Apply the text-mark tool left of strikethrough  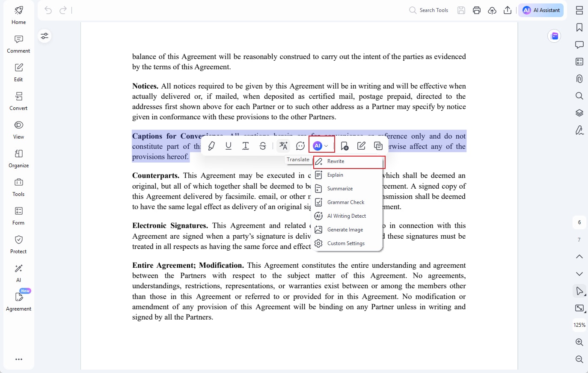pos(246,146)
